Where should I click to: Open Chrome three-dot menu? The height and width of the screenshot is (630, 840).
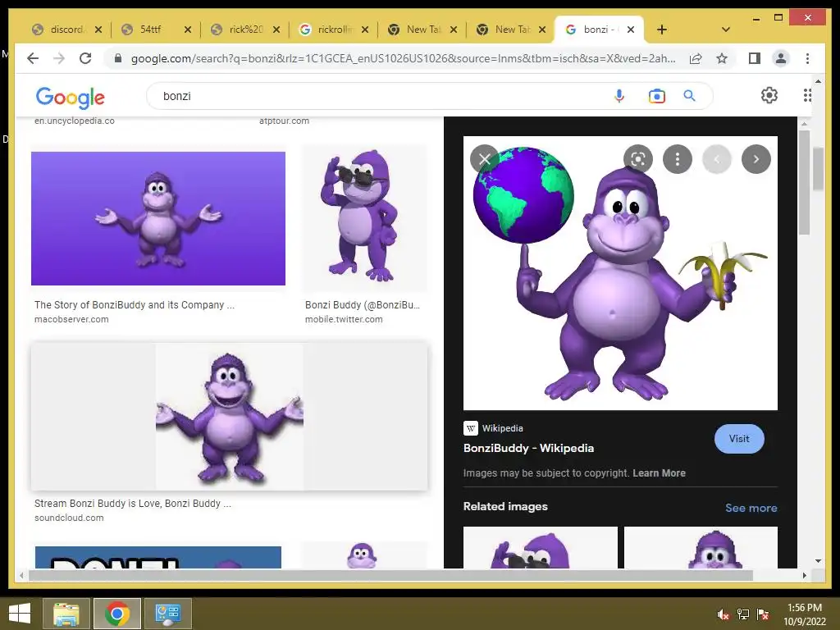tap(807, 58)
